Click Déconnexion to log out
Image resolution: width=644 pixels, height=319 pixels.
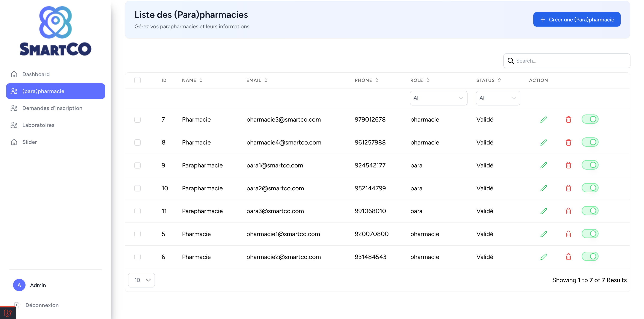pos(36,305)
